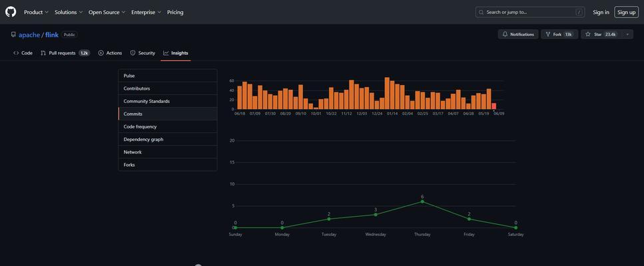Click the repository book icon beside apache

tap(13, 35)
